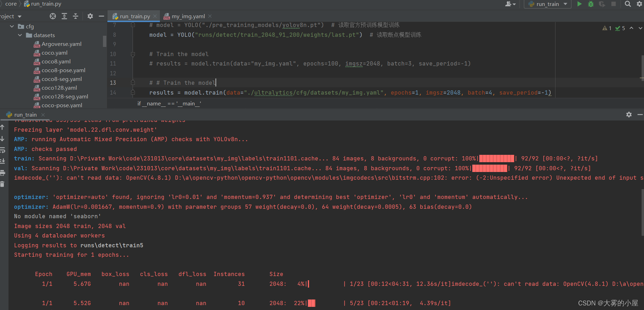Click the if __name__ == '__main__' breadcrumb
644x310 pixels.
coord(169,104)
